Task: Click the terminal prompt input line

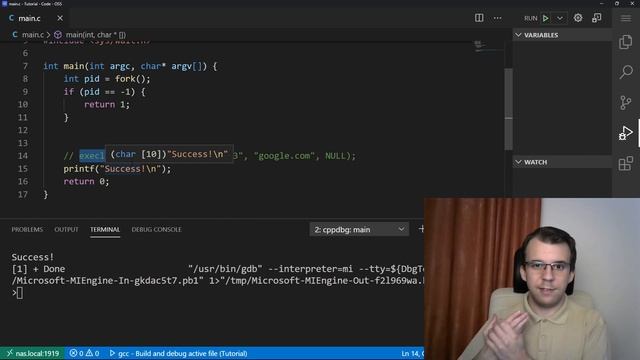Action: pos(20,293)
